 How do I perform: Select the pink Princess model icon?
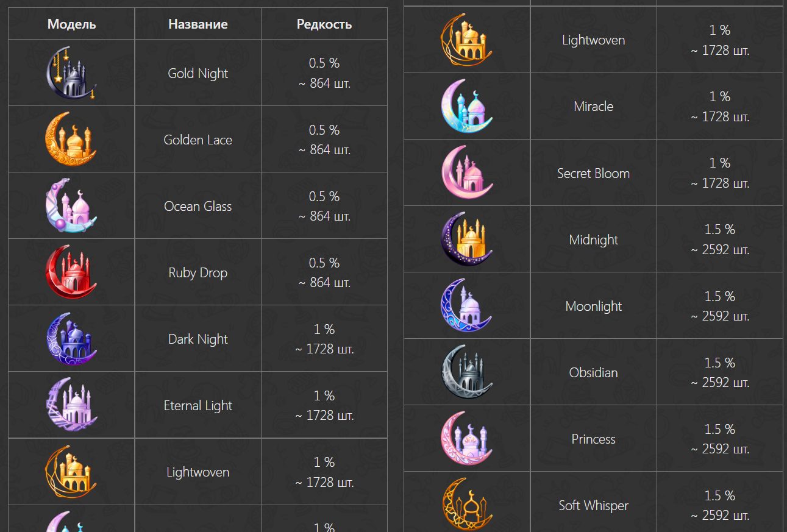(x=466, y=439)
